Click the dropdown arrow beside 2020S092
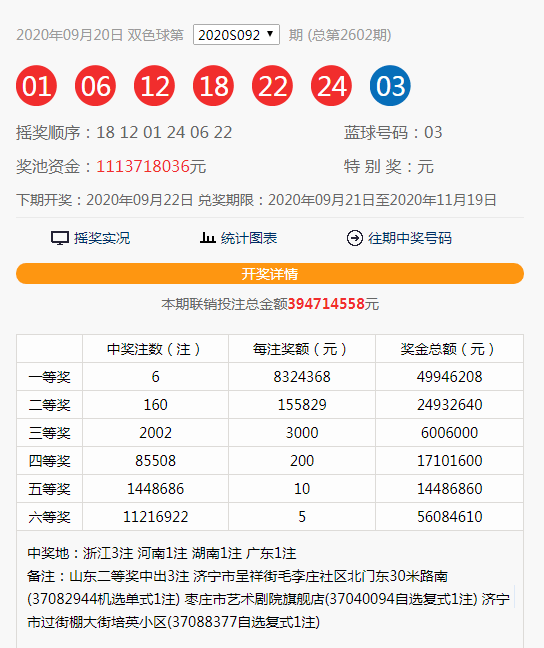Image resolution: width=544 pixels, height=648 pixels. pyautogui.click(x=270, y=34)
